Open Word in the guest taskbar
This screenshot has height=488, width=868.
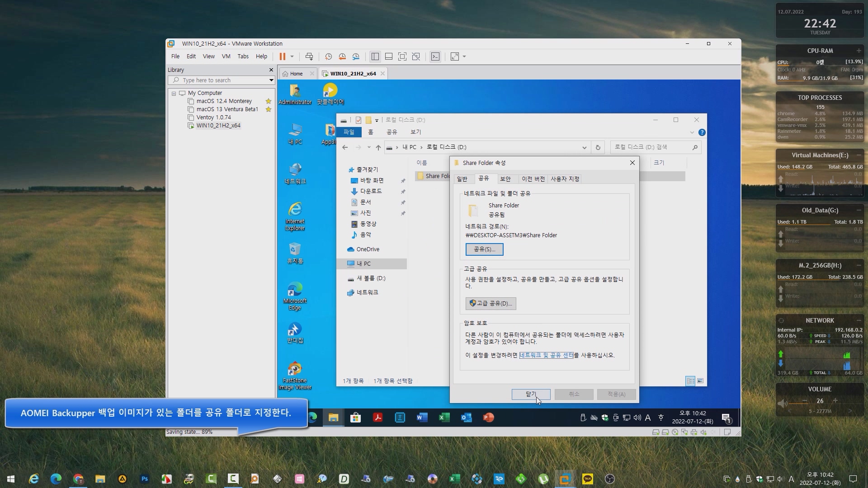pos(422,418)
